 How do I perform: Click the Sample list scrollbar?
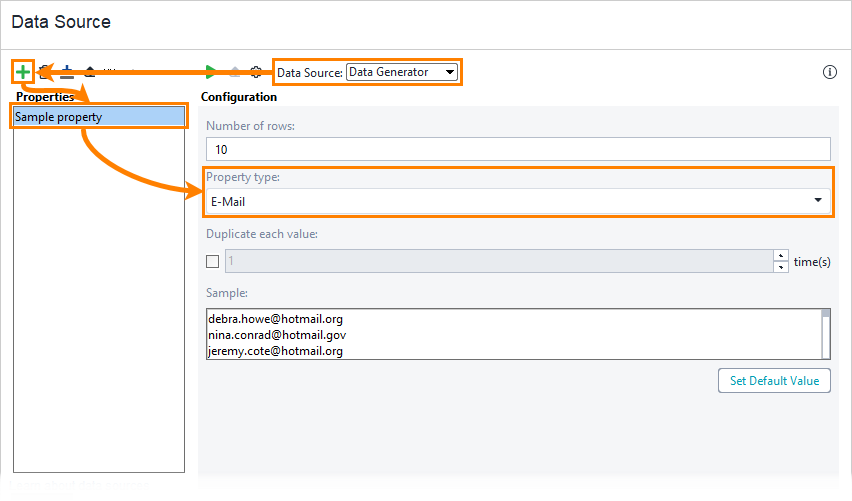[825, 335]
